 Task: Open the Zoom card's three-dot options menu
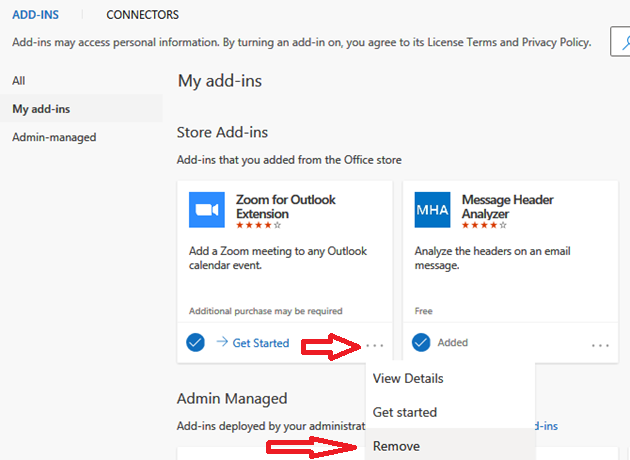click(x=375, y=344)
